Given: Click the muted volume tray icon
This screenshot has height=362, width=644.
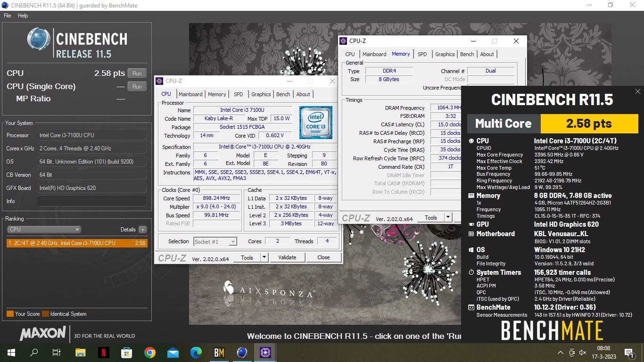Looking at the screenshot, I should [x=583, y=352].
